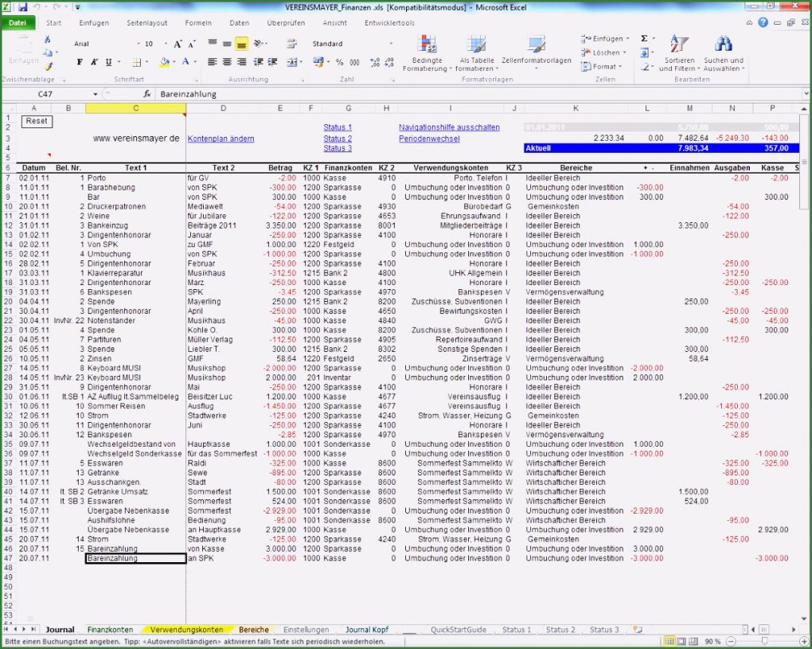Open the Name Box dropdown arrow
Viewport: 812px width, 649px height.
pyautogui.click(x=96, y=94)
